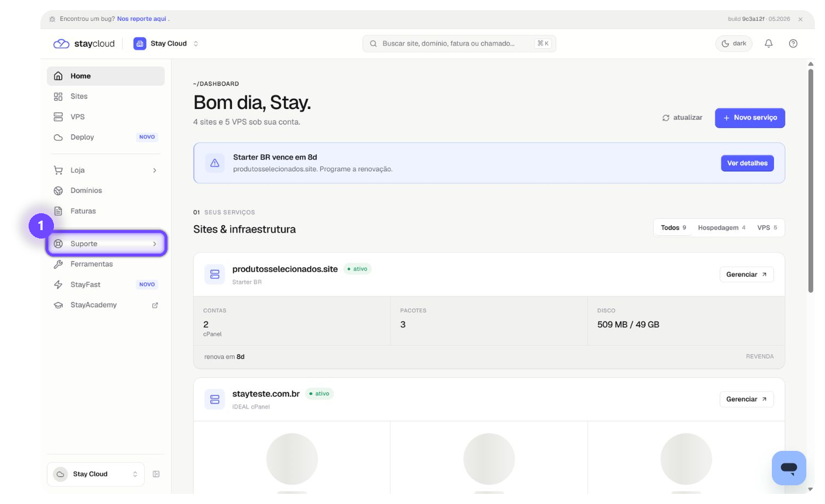Screen dimensions: 825x504
Task: Click the warning triangle icon in the alert
Action: (215, 163)
